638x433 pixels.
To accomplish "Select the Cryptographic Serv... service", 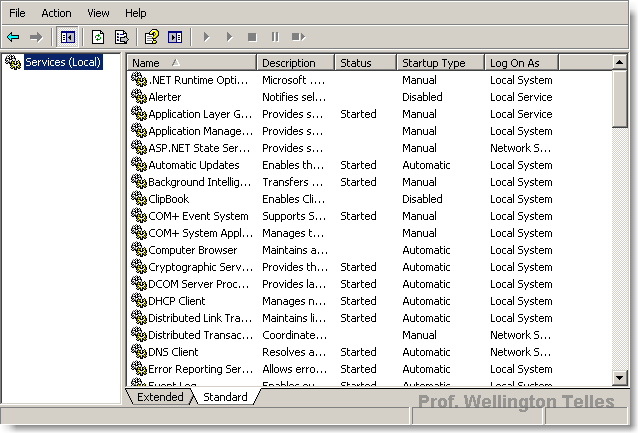I will click(x=201, y=267).
